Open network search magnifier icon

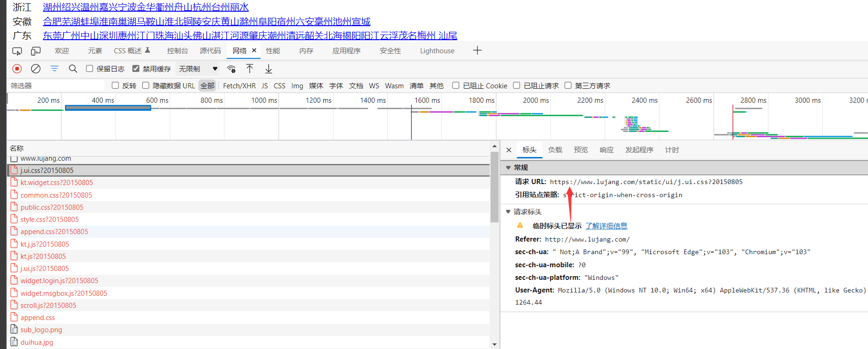[x=73, y=69]
